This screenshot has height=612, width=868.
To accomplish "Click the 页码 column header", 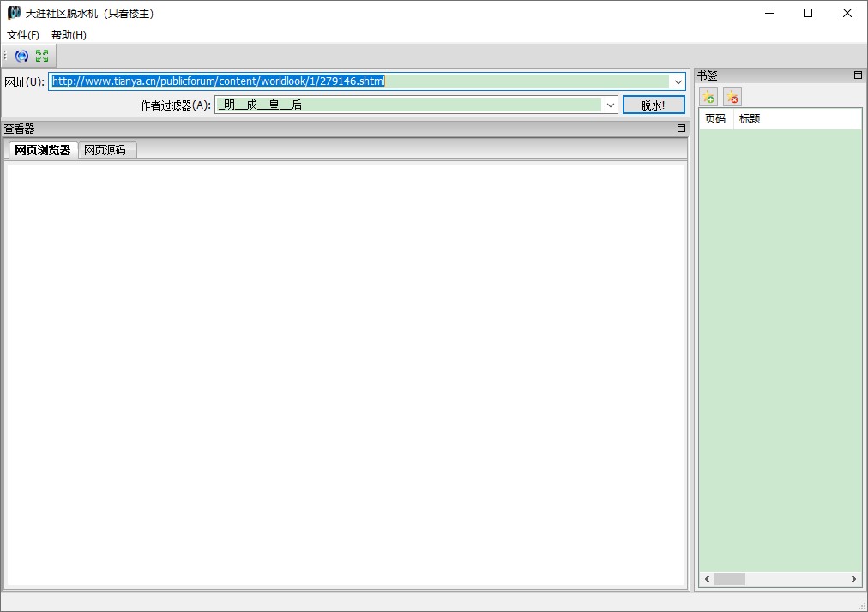I will pyautogui.click(x=714, y=119).
